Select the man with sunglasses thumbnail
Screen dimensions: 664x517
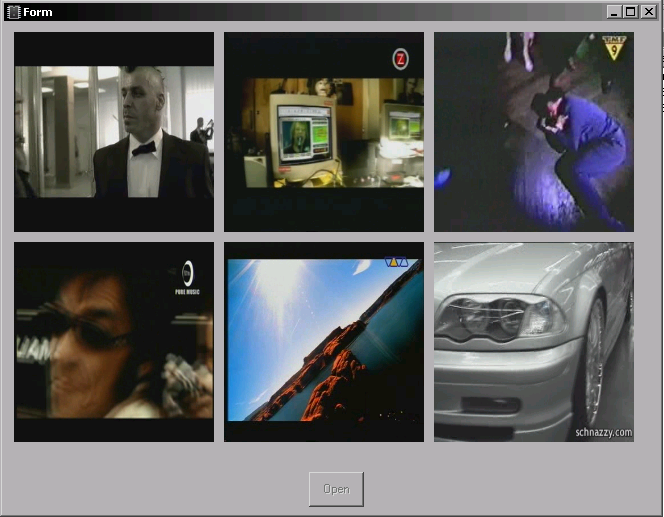pos(114,341)
